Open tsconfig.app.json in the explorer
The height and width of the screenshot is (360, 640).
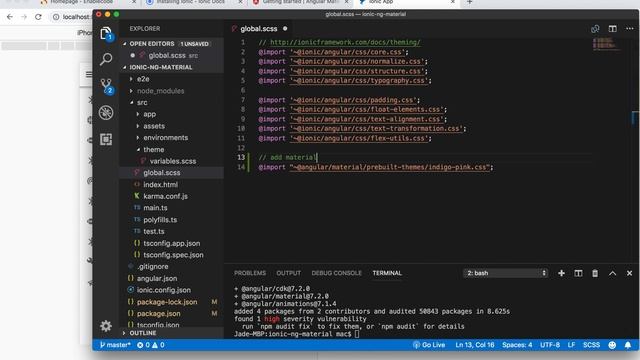[171, 243]
